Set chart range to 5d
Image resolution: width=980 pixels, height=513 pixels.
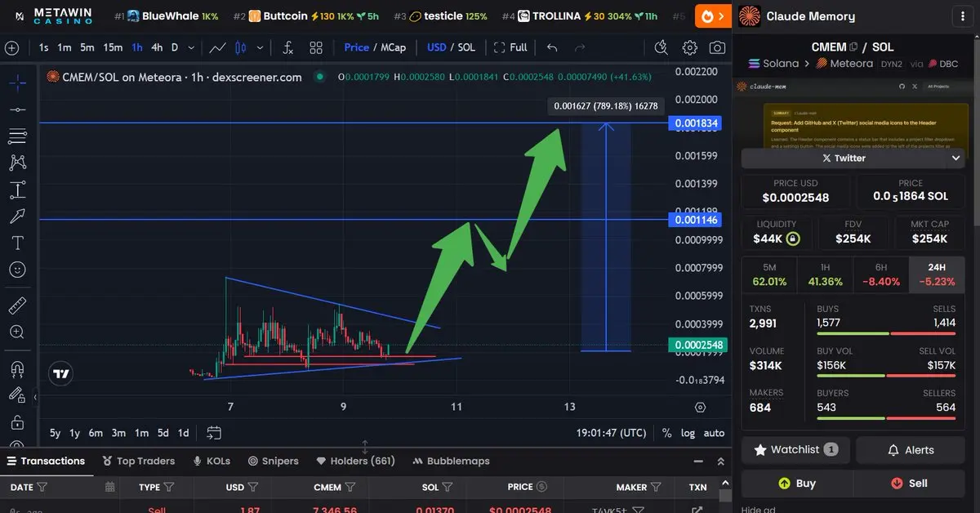(x=163, y=433)
